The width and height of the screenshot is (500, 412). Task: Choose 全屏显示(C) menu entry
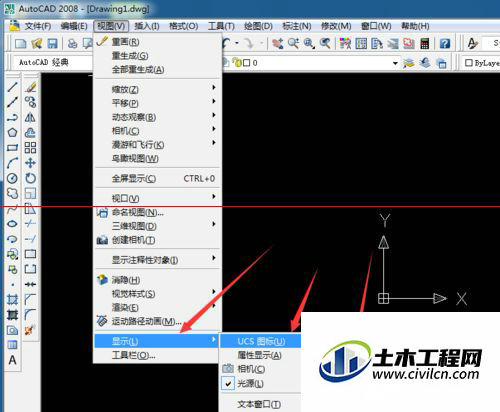[157, 178]
